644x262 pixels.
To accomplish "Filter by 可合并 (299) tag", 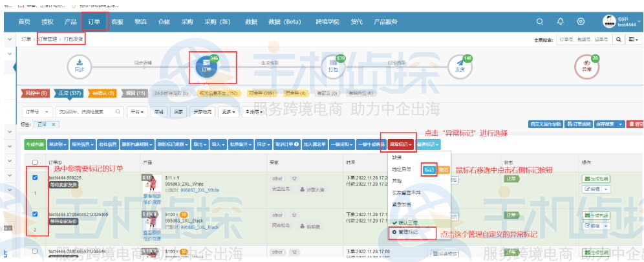I will pos(262,93).
